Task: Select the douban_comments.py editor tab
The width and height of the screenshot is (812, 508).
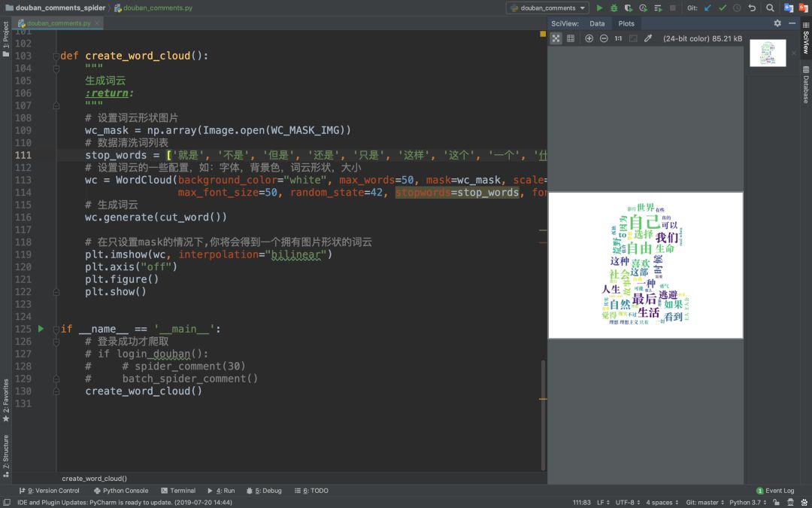Action: pos(59,23)
